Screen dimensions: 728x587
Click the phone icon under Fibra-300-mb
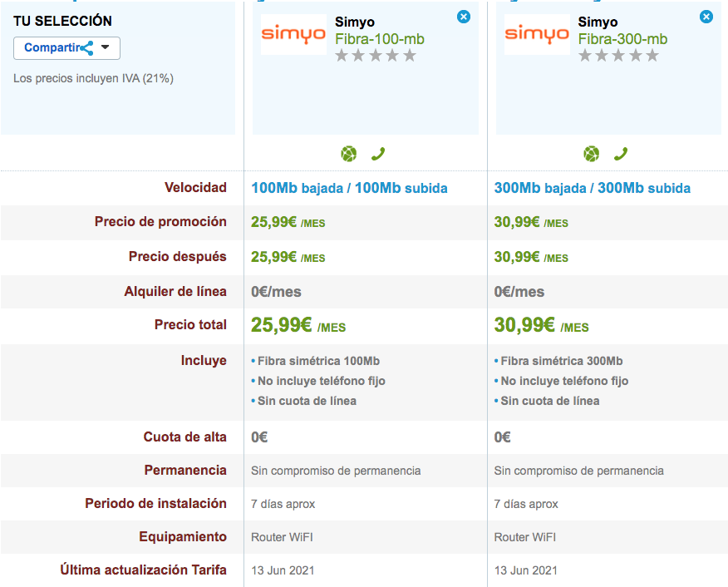tap(621, 154)
